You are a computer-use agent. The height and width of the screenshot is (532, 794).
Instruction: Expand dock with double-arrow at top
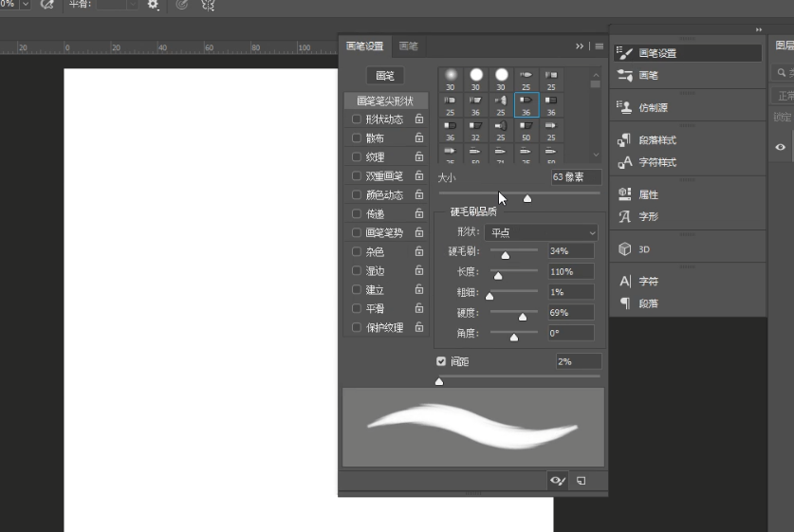[759, 29]
